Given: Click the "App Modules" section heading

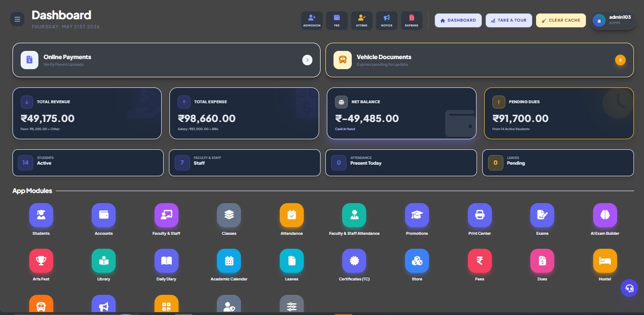Looking at the screenshot, I should 32,191.
